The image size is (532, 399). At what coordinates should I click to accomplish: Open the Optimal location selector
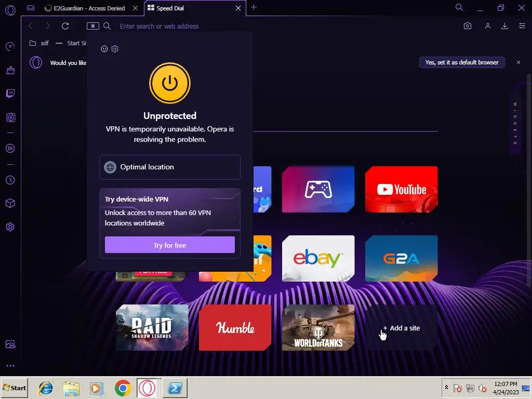(x=170, y=167)
